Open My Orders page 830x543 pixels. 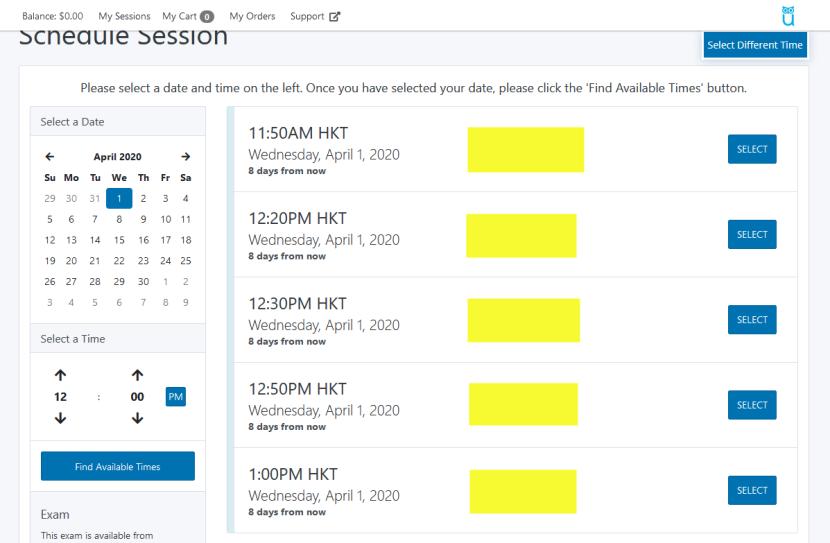coord(252,16)
